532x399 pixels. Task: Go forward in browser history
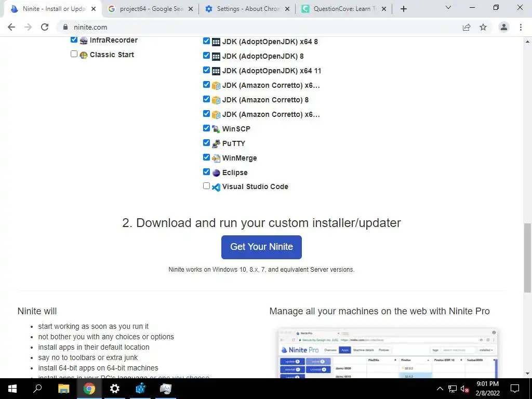28,27
